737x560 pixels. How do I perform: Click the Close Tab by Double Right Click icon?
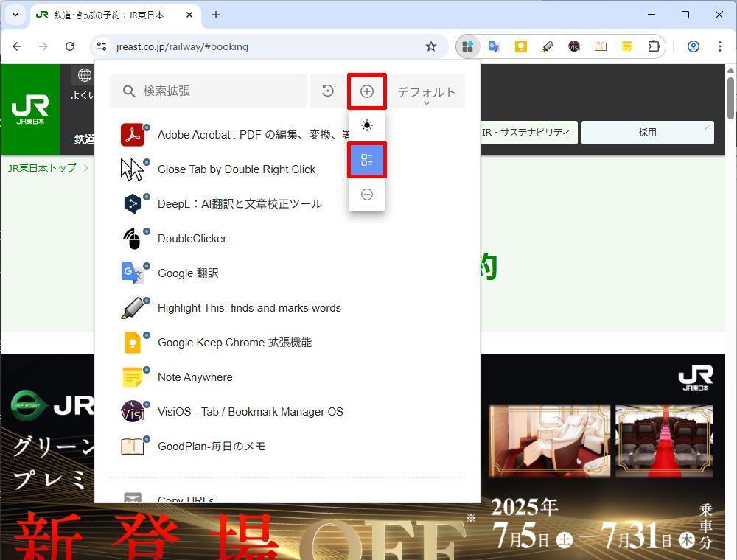coord(133,169)
